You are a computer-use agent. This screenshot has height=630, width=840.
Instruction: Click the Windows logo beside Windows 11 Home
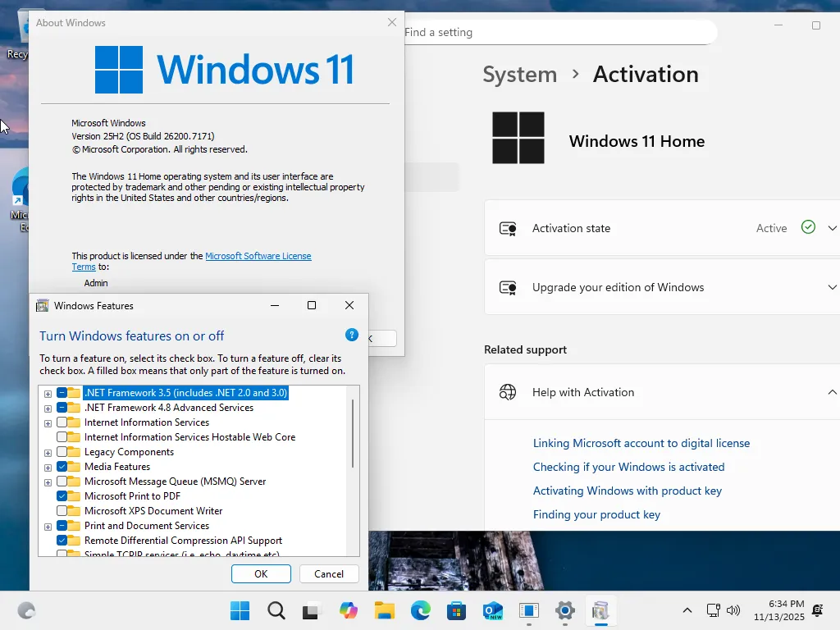pyautogui.click(x=518, y=139)
